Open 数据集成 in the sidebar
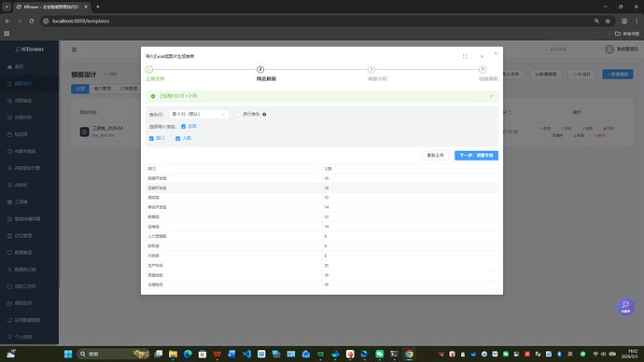 [x=29, y=253]
